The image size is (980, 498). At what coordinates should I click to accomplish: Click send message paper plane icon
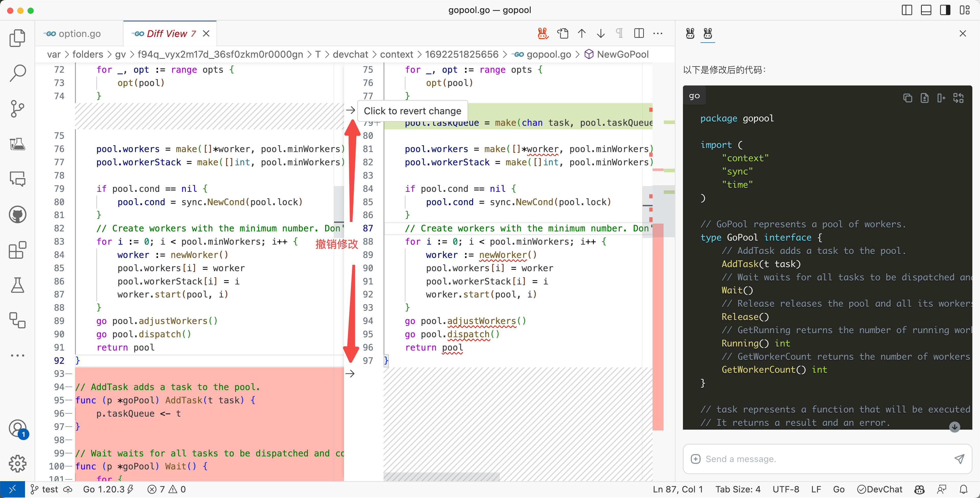(959, 459)
